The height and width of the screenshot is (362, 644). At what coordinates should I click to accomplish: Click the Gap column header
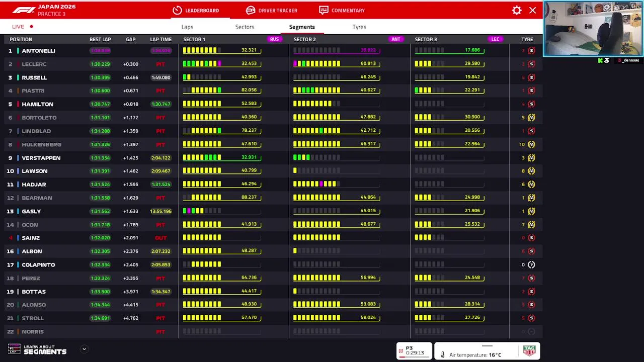131,39
